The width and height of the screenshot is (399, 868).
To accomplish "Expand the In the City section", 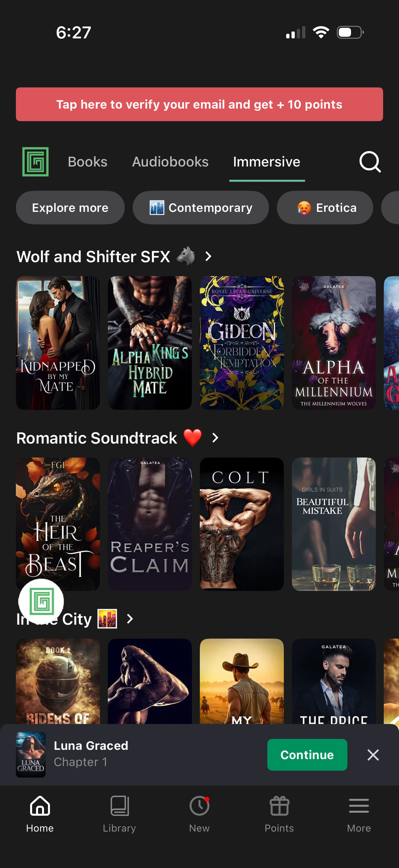I will pyautogui.click(x=130, y=619).
